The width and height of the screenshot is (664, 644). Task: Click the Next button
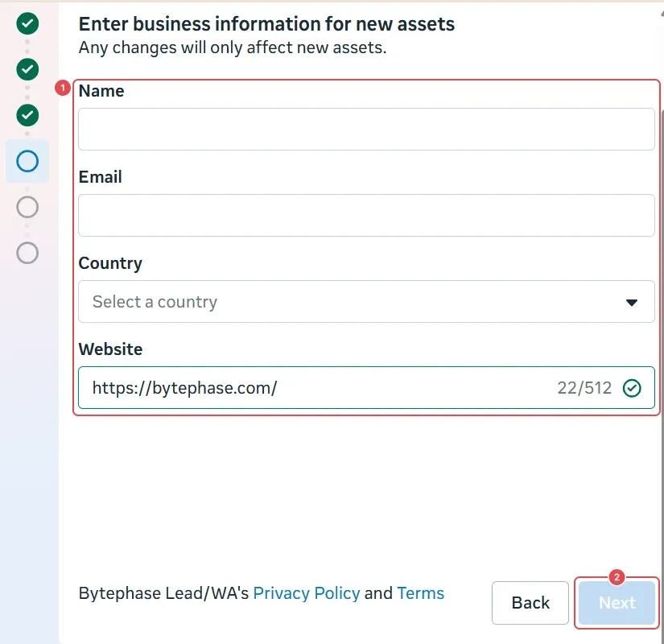click(617, 602)
